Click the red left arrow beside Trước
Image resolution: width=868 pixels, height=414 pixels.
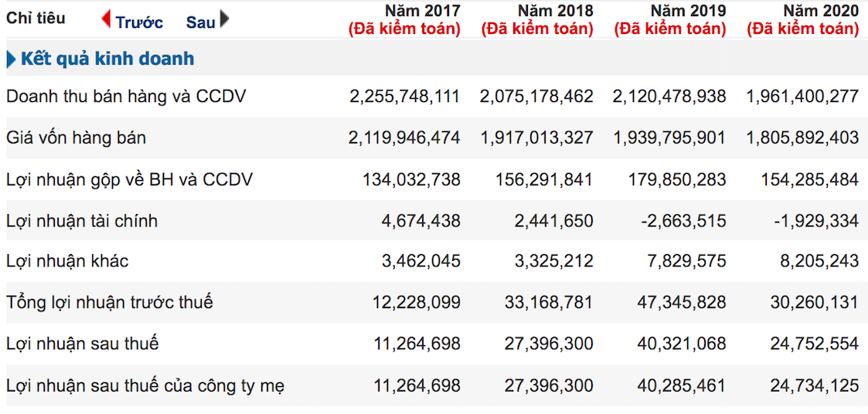[x=106, y=19]
